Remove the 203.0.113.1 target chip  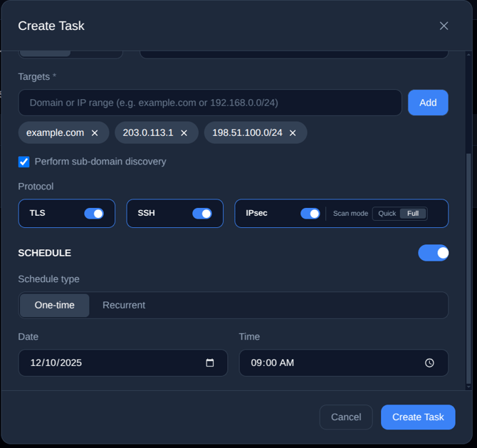[x=184, y=133]
